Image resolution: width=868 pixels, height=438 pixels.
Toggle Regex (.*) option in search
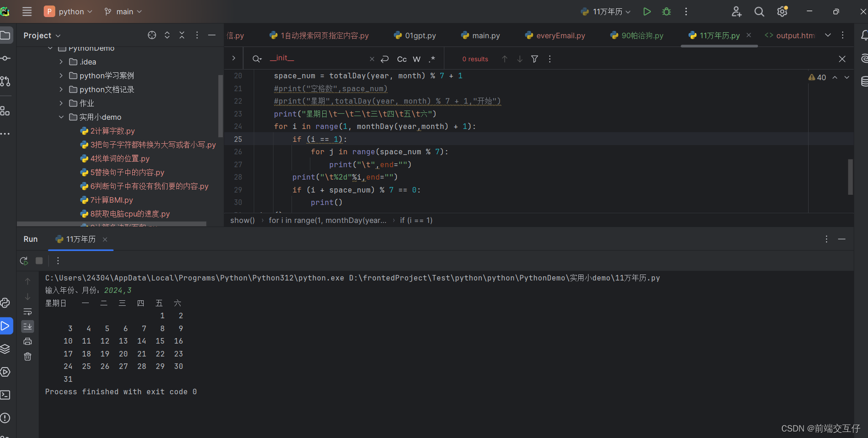click(x=432, y=59)
